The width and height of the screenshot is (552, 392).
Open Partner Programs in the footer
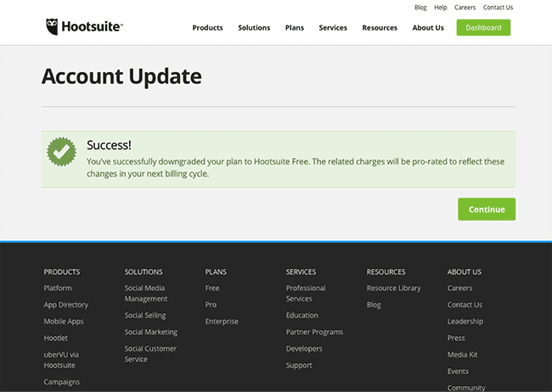tap(314, 332)
